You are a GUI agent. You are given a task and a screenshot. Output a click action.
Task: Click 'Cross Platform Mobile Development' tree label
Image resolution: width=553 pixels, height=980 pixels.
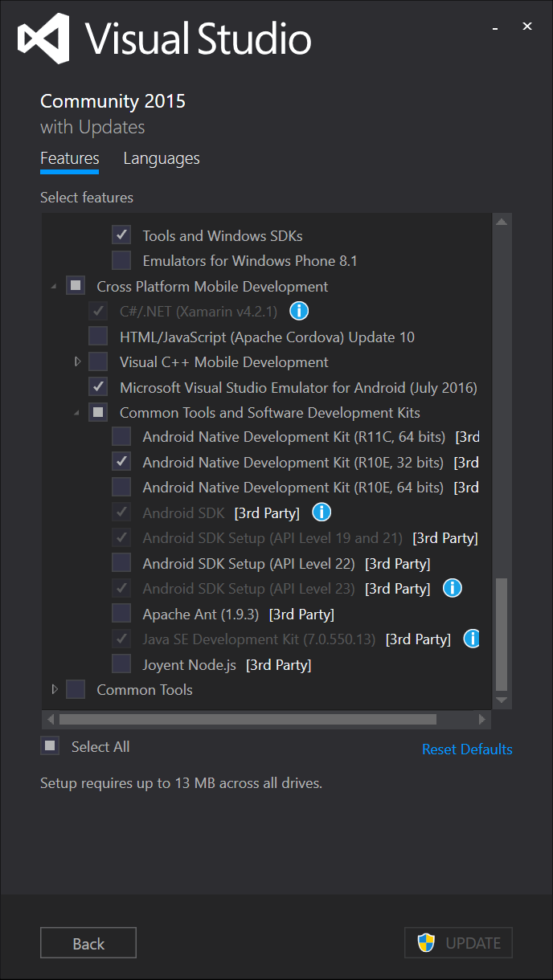[x=212, y=287]
